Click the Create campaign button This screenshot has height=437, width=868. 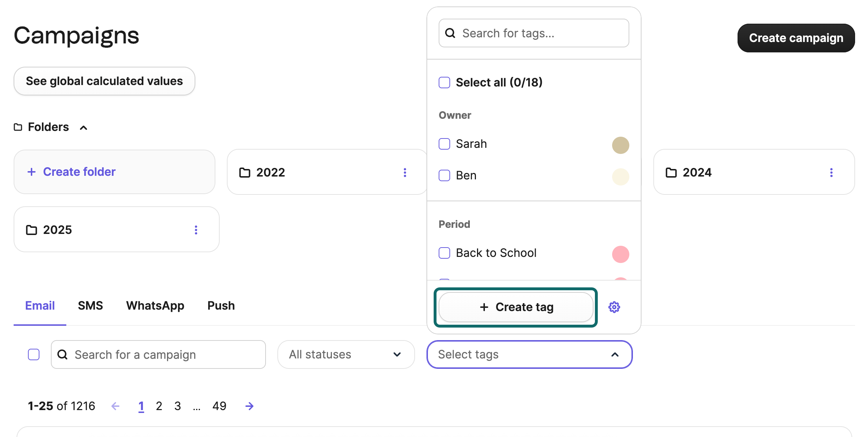tap(796, 38)
